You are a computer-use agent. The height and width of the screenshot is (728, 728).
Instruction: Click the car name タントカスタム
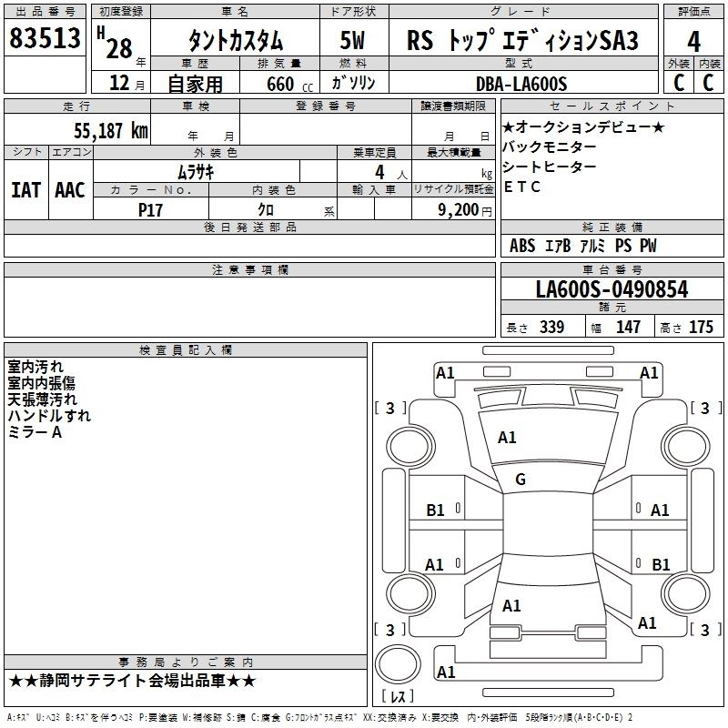[235, 41]
